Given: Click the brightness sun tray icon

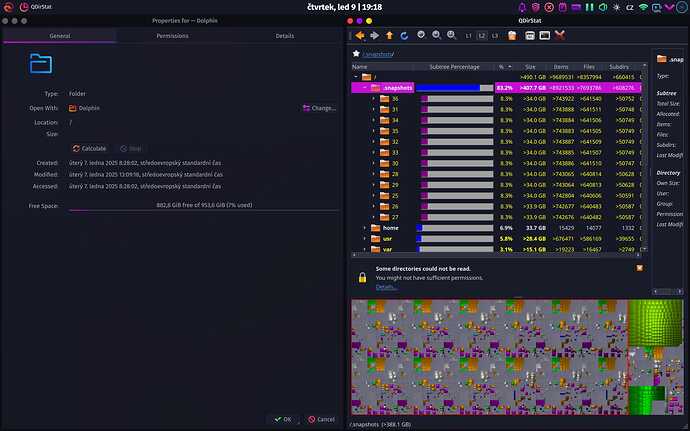Looking at the screenshot, I should [617, 7].
